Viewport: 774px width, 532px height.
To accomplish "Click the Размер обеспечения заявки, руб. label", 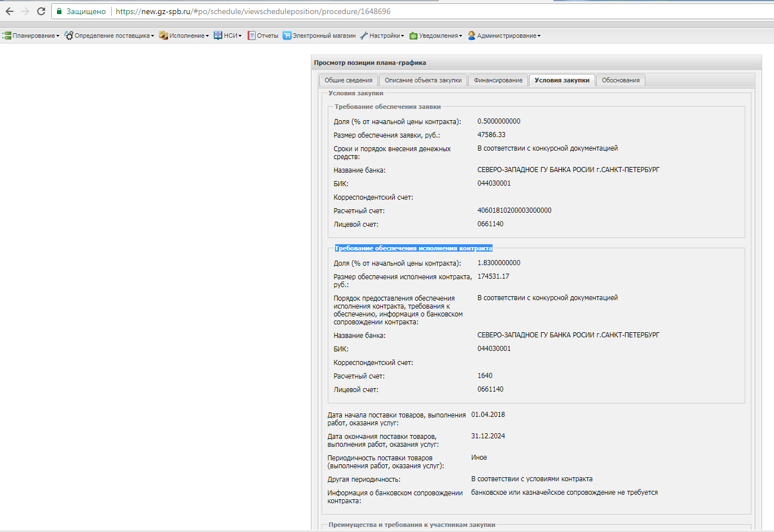I will point(386,135).
